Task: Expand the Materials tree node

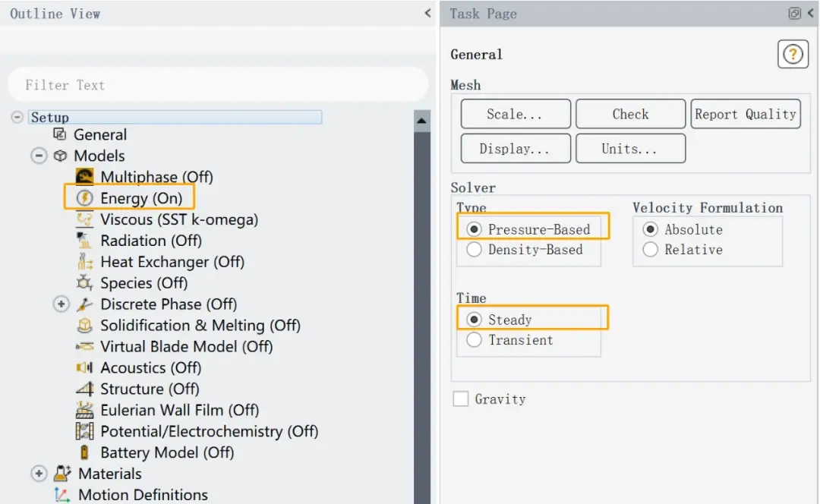Action: pyautogui.click(x=39, y=474)
